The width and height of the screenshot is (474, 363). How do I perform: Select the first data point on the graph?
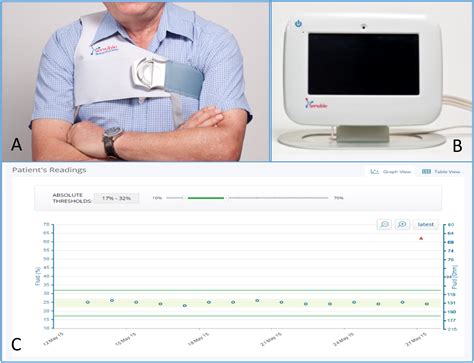pos(88,302)
